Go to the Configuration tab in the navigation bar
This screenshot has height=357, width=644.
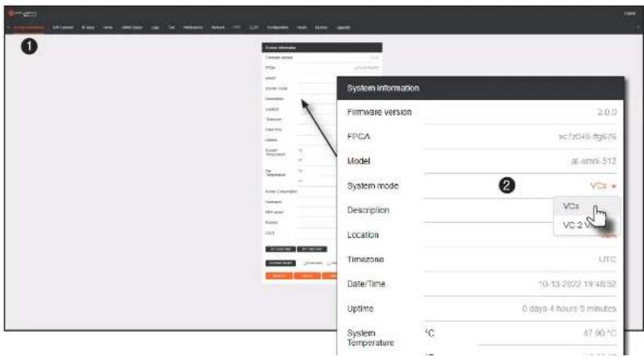tap(277, 28)
